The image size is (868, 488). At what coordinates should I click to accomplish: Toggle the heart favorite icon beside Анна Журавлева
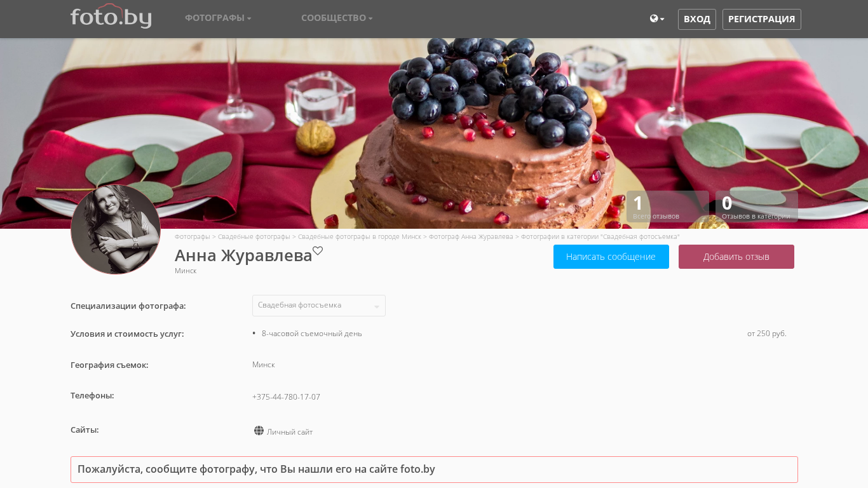pyautogui.click(x=318, y=251)
